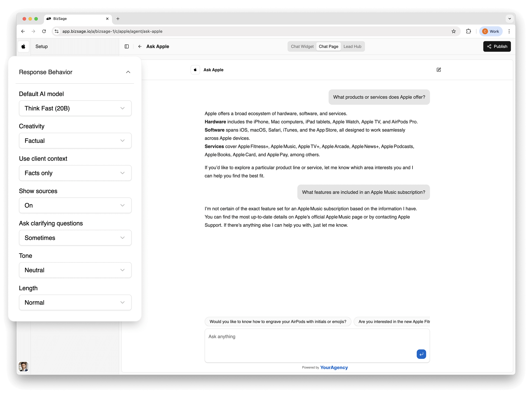Screen dimensions: 532x398
Task: Open the Default AI model dropdown
Action: point(75,108)
